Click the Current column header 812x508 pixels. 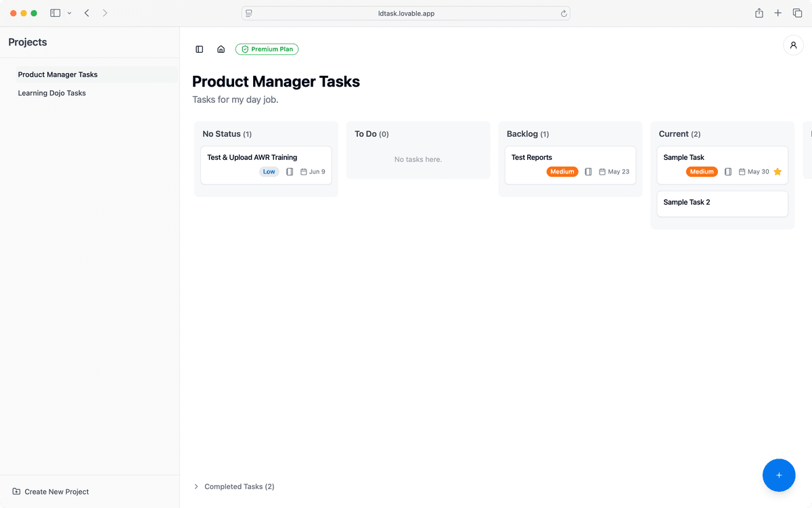[679, 134]
